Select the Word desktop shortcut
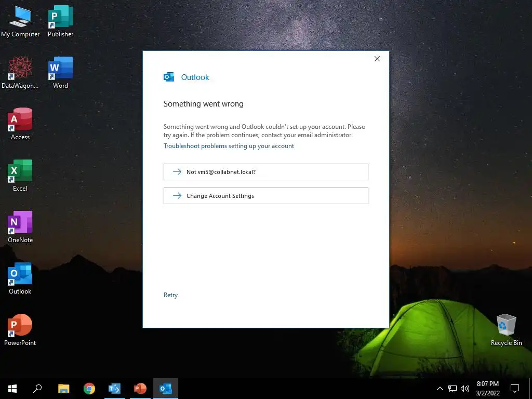Screen dimensions: 532x399 pyautogui.click(x=60, y=73)
